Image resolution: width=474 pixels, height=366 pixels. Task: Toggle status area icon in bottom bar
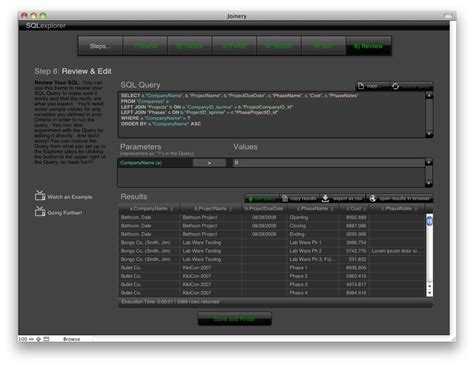pos(47,339)
